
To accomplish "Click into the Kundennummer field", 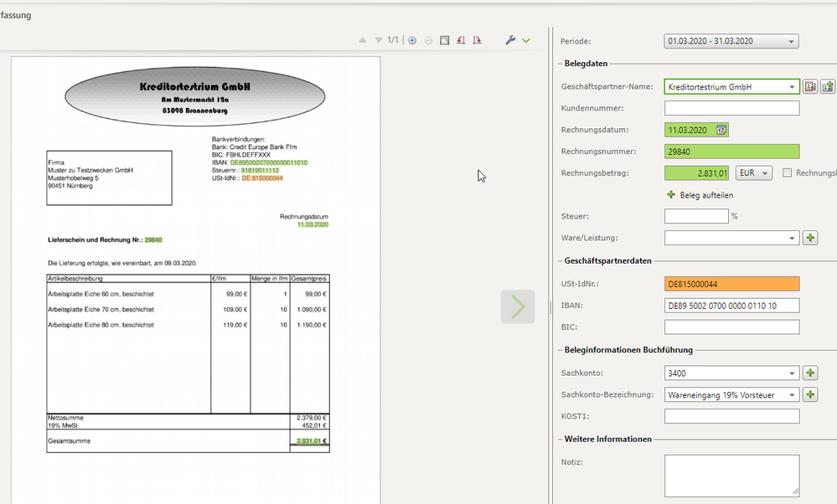I will [x=731, y=108].
